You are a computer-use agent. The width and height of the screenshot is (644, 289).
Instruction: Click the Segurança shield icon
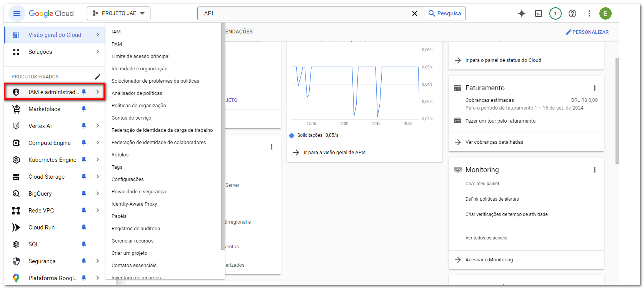point(16,261)
